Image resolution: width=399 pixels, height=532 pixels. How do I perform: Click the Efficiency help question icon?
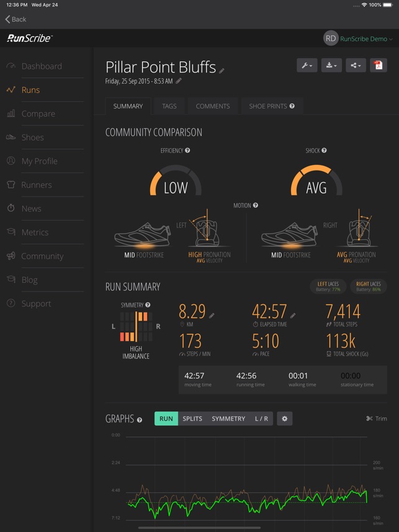(187, 150)
